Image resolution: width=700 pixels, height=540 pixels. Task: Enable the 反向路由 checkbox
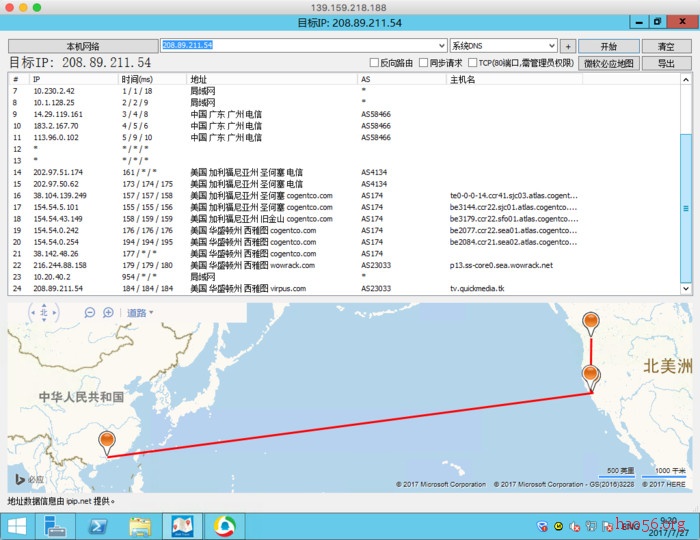pyautogui.click(x=375, y=63)
